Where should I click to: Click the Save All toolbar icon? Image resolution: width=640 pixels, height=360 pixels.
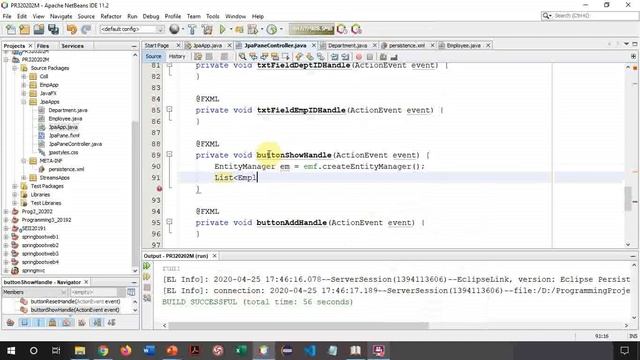click(53, 29)
